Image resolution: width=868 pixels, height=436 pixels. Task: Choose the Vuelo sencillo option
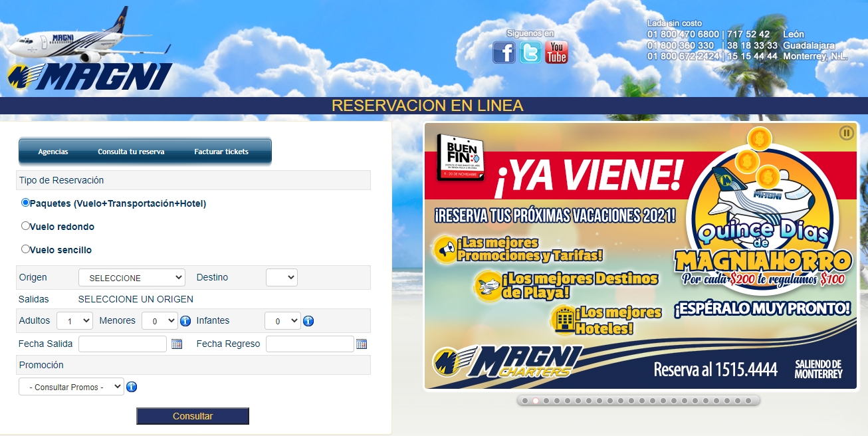click(25, 249)
